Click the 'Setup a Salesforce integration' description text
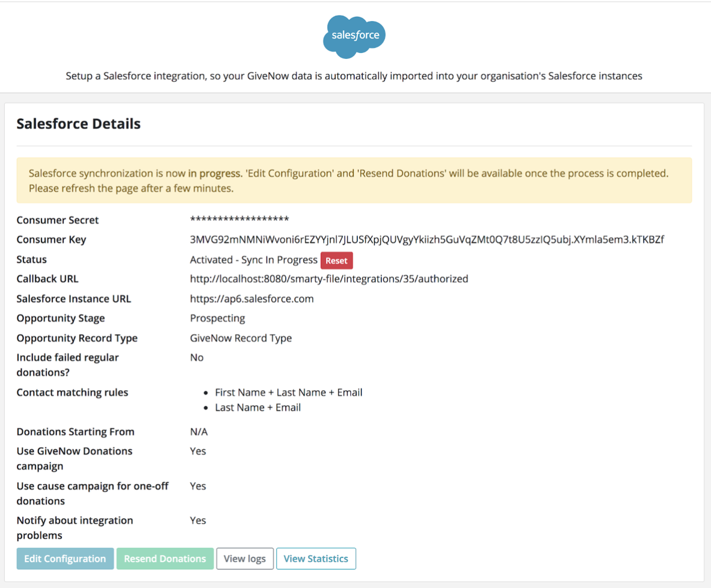 [354, 76]
